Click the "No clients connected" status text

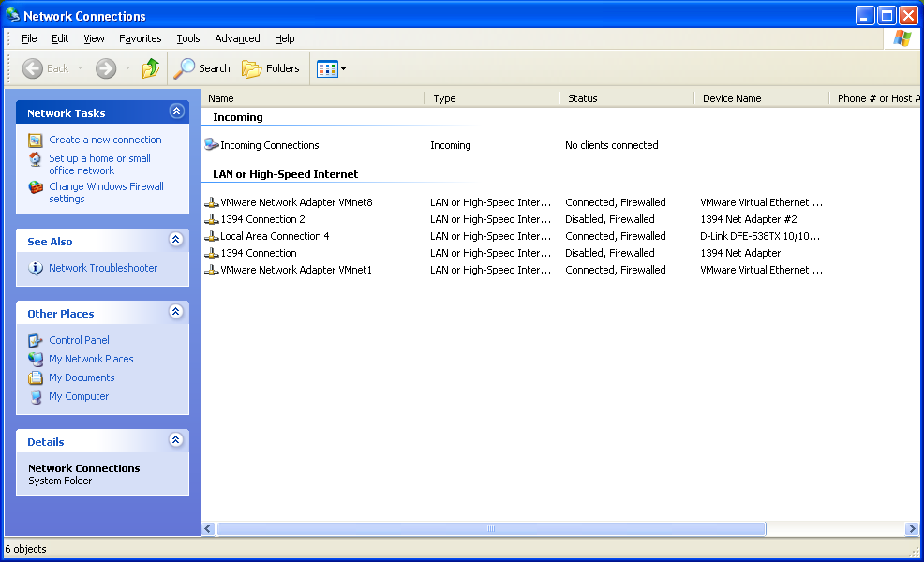[612, 145]
